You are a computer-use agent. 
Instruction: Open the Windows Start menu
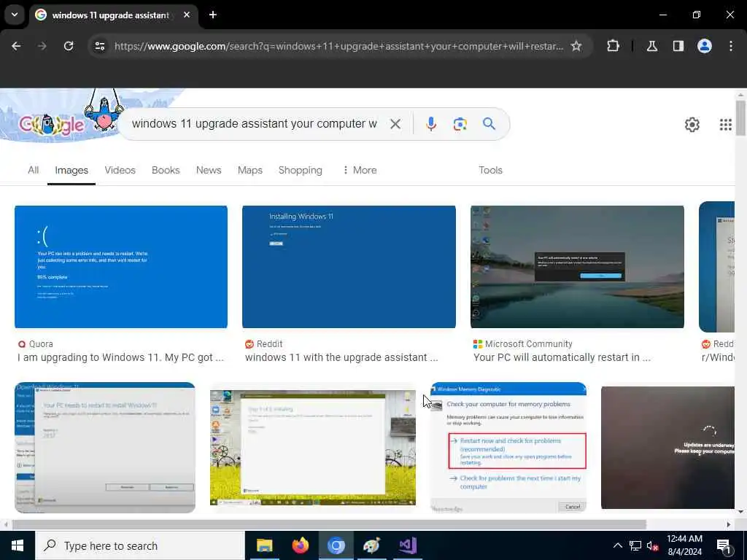(18, 545)
